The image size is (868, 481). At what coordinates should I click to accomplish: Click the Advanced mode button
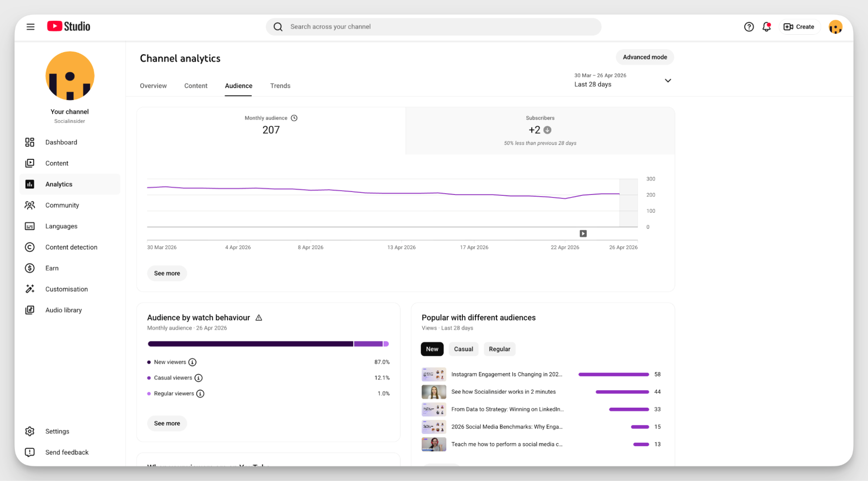pyautogui.click(x=645, y=57)
